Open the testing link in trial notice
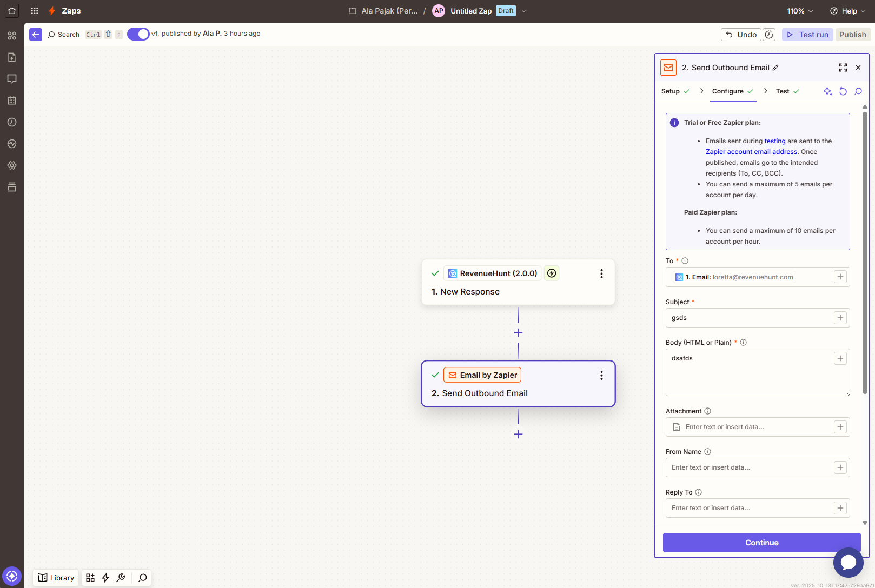Image resolution: width=875 pixels, height=588 pixels. [x=774, y=141]
